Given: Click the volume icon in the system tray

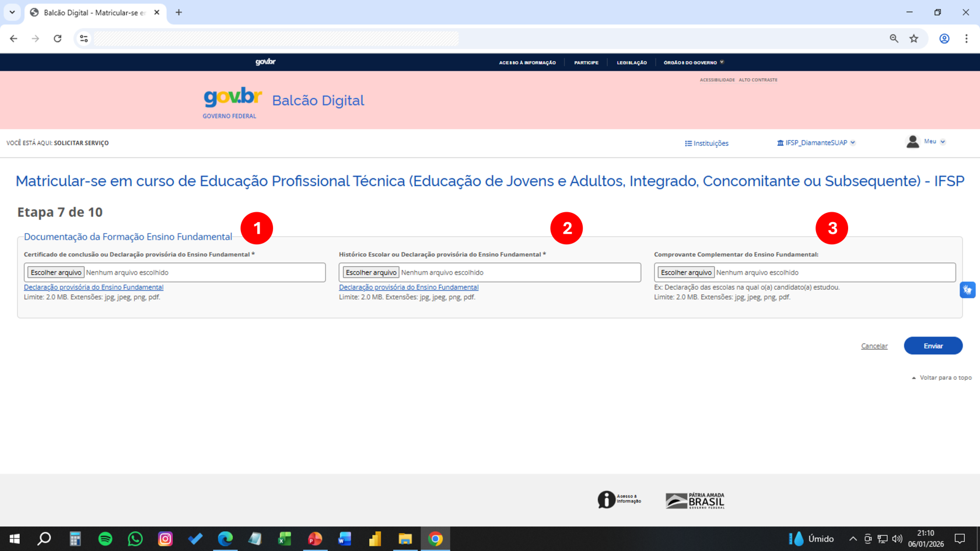Looking at the screenshot, I should [896, 539].
